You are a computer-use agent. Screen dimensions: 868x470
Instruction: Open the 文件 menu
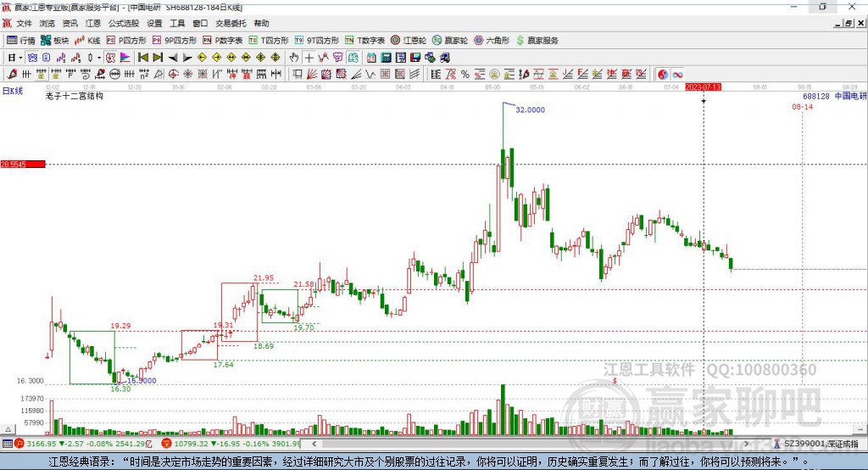pos(24,23)
